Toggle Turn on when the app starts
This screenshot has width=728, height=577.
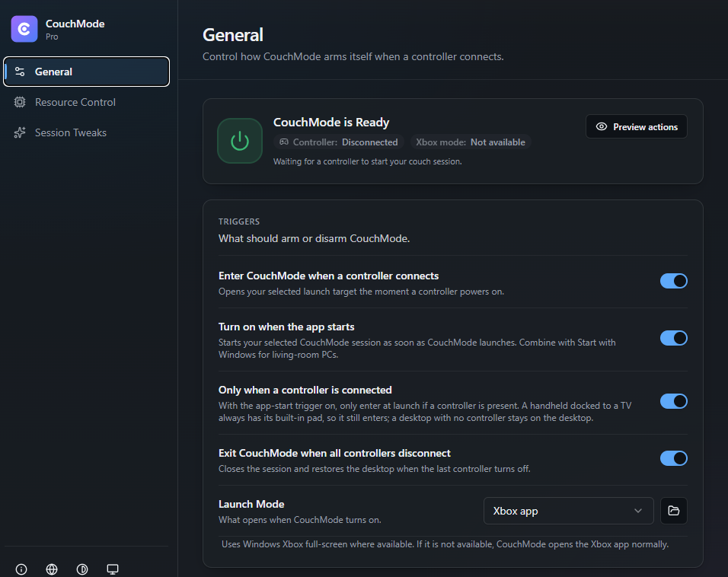pos(674,338)
